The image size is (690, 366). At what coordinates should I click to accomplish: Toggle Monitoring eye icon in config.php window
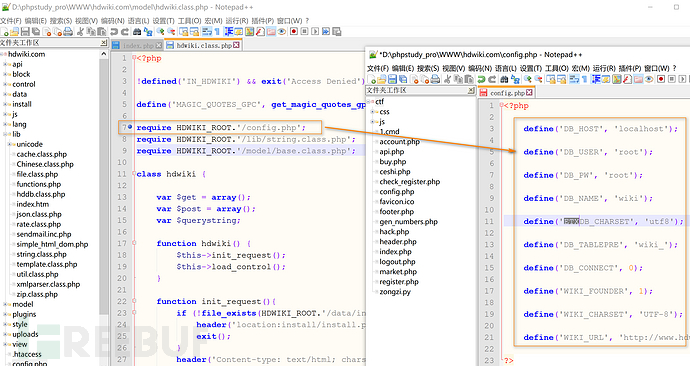pyautogui.click(x=649, y=79)
